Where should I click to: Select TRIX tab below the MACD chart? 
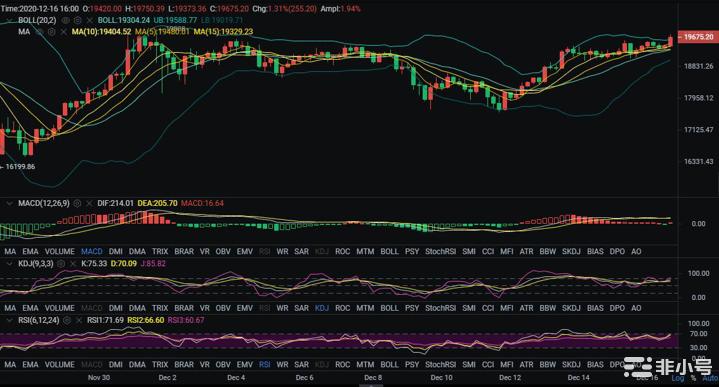pyautogui.click(x=160, y=251)
